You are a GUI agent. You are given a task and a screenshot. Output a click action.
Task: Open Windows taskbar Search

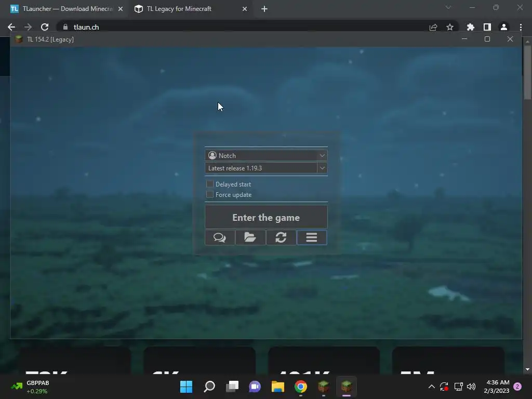[x=209, y=387]
